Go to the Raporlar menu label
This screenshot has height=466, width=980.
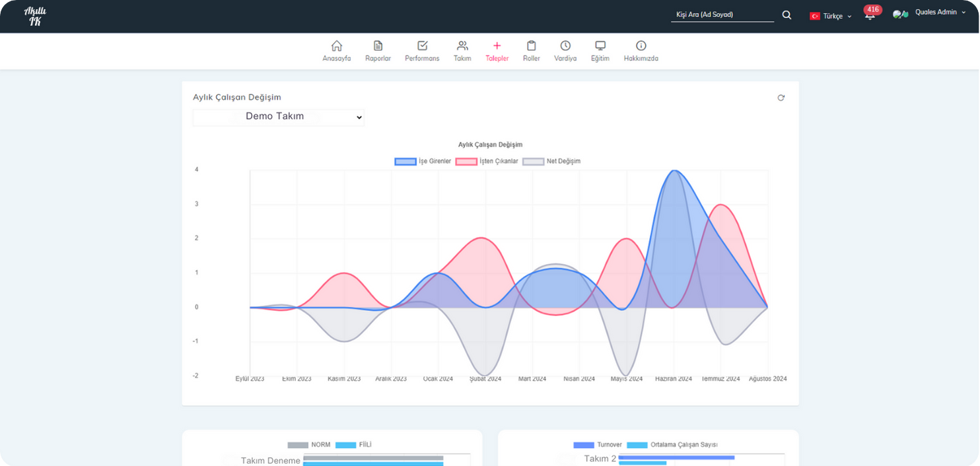click(x=378, y=59)
